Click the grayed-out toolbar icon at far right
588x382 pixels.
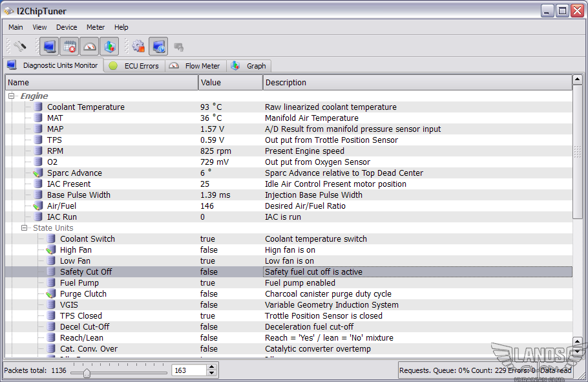pos(179,47)
